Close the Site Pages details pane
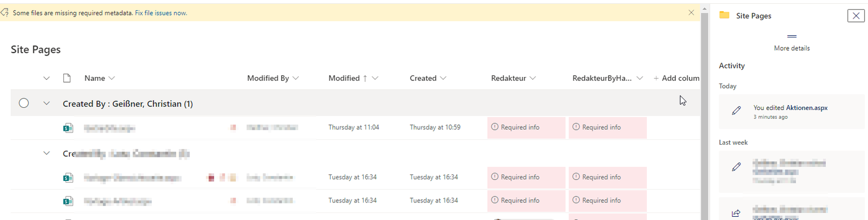The height and width of the screenshot is (220, 868). click(856, 15)
